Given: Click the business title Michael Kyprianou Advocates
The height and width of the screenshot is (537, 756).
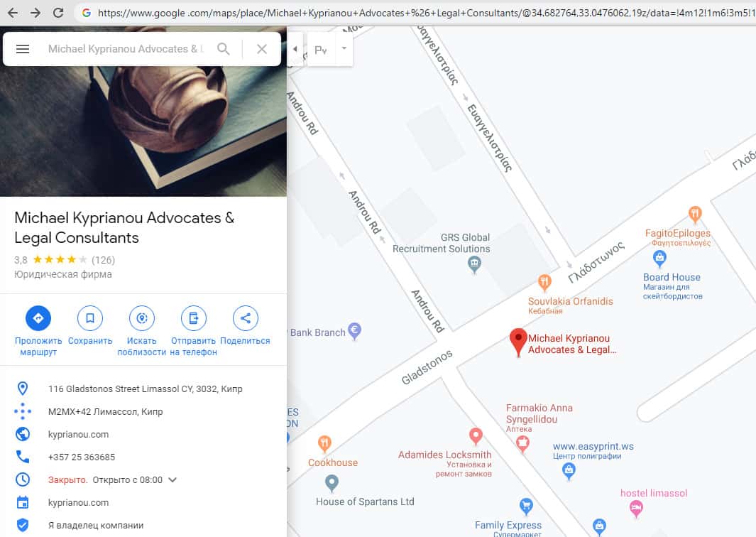Looking at the screenshot, I should click(124, 227).
